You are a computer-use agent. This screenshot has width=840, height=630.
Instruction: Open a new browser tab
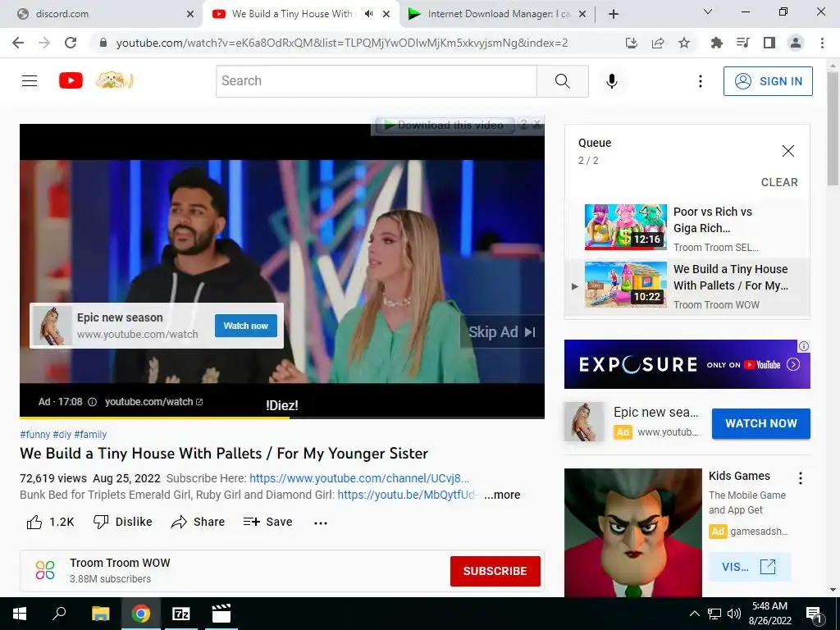click(614, 14)
